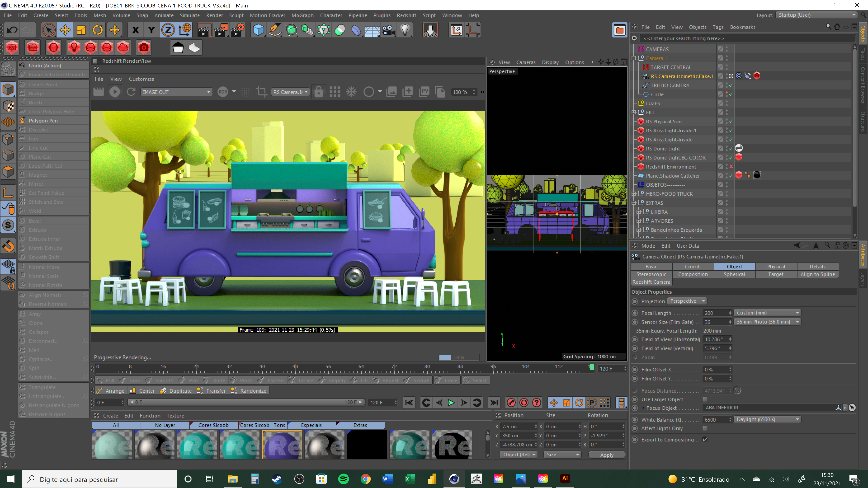Click the Redshift IPR snowflake freeze icon

[351, 92]
